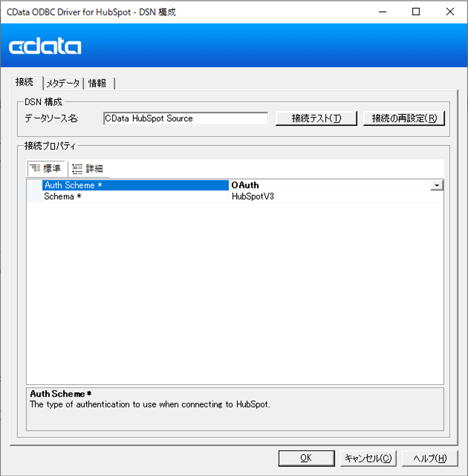Switch to 詳細 view icon

(x=77, y=169)
